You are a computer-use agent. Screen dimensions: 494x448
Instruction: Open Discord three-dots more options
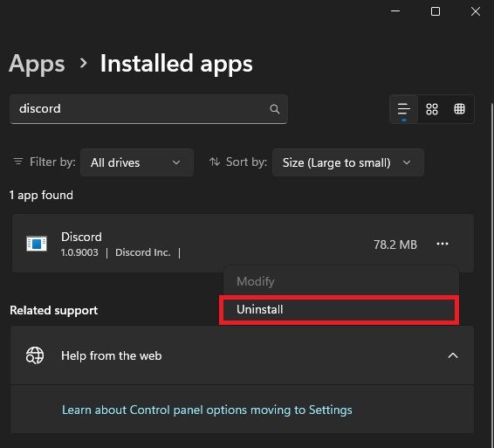tap(443, 244)
